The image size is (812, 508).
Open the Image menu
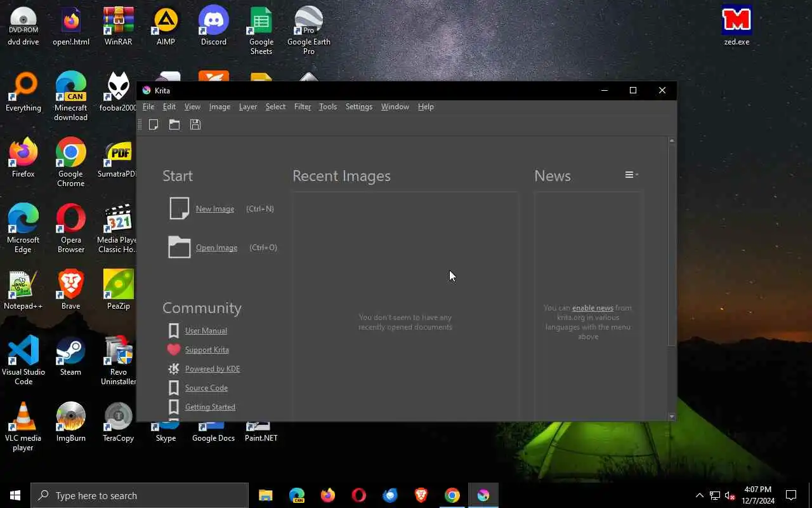click(219, 107)
